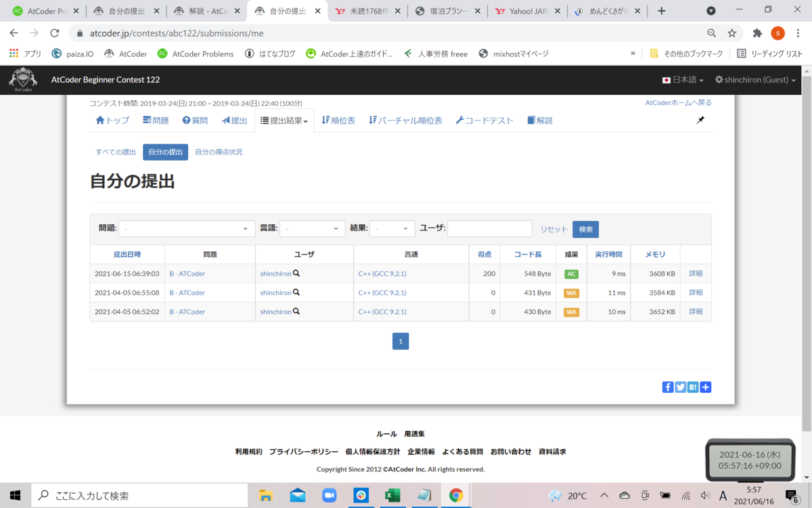Open 詳細 for the AC submission
Viewport: 812px width, 508px height.
696,273
